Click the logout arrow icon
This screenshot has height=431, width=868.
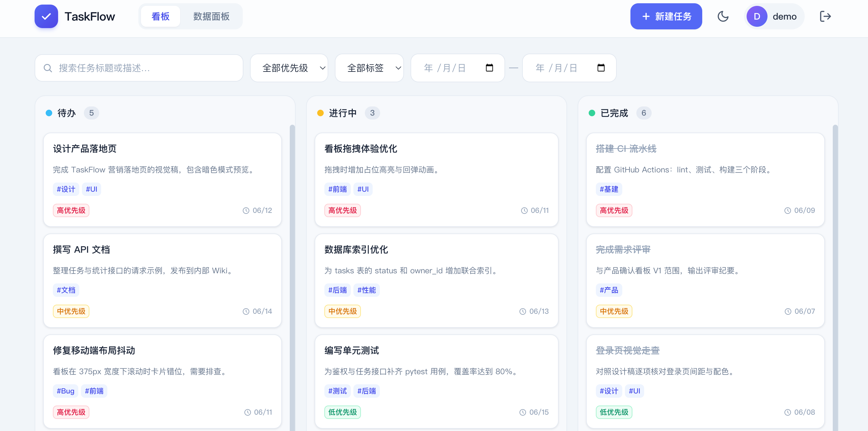[825, 16]
